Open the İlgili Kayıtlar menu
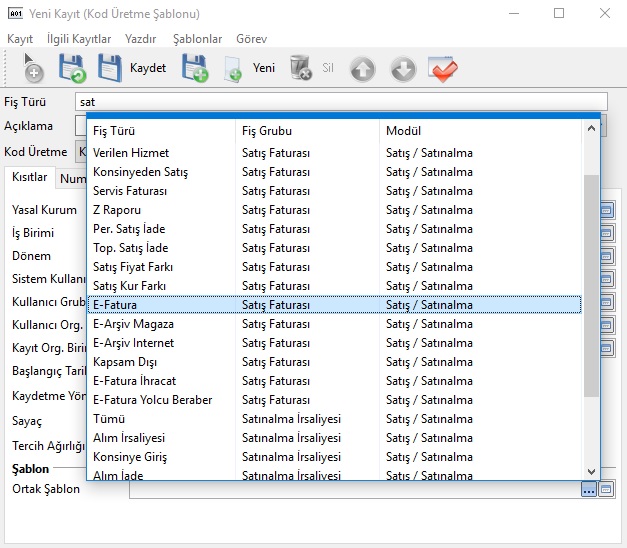The width and height of the screenshot is (627, 548). click(x=79, y=38)
